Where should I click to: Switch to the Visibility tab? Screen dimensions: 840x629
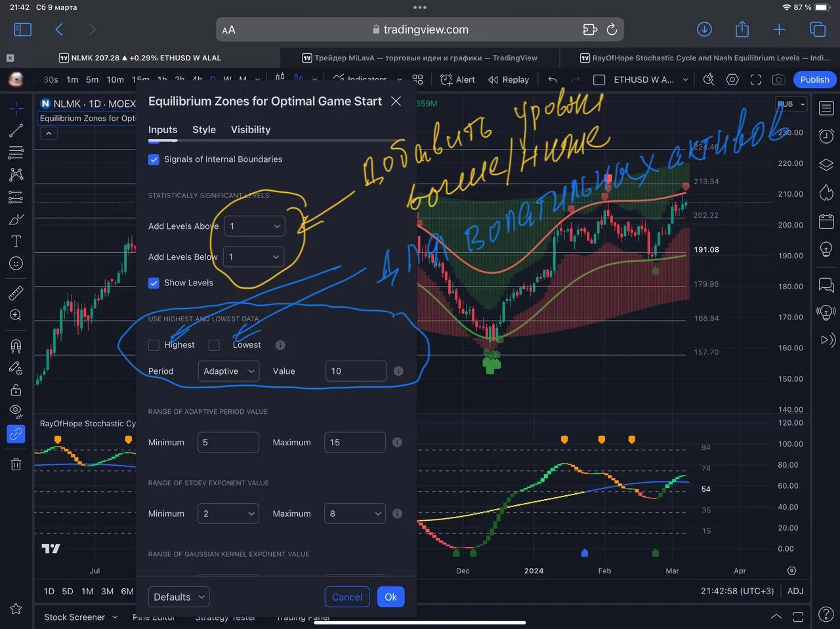(251, 130)
